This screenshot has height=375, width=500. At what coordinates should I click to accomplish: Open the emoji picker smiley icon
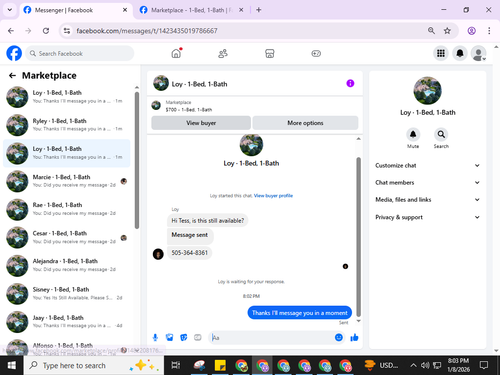point(339,338)
